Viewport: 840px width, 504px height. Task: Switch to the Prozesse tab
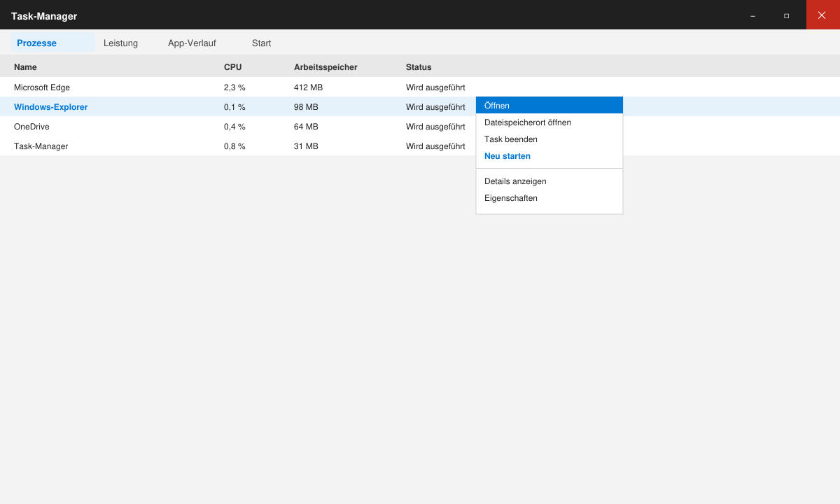tap(53, 43)
